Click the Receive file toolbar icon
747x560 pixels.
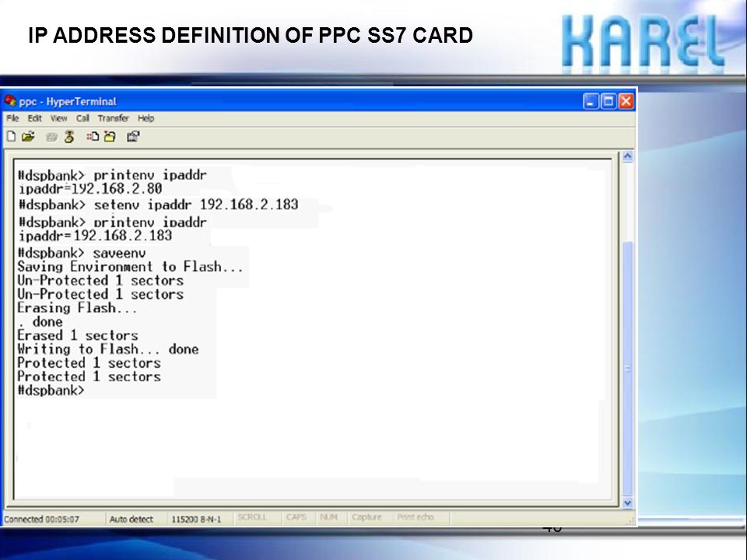pyautogui.click(x=110, y=137)
